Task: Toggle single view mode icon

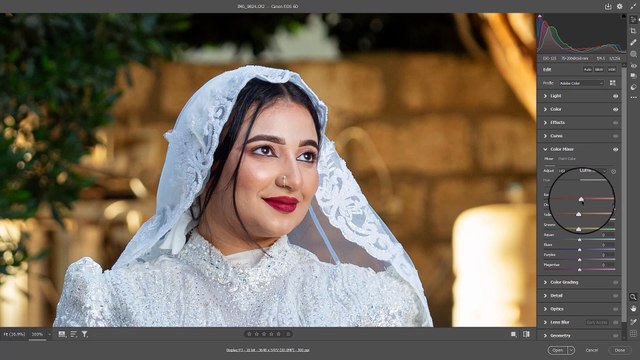Action: 513,334
